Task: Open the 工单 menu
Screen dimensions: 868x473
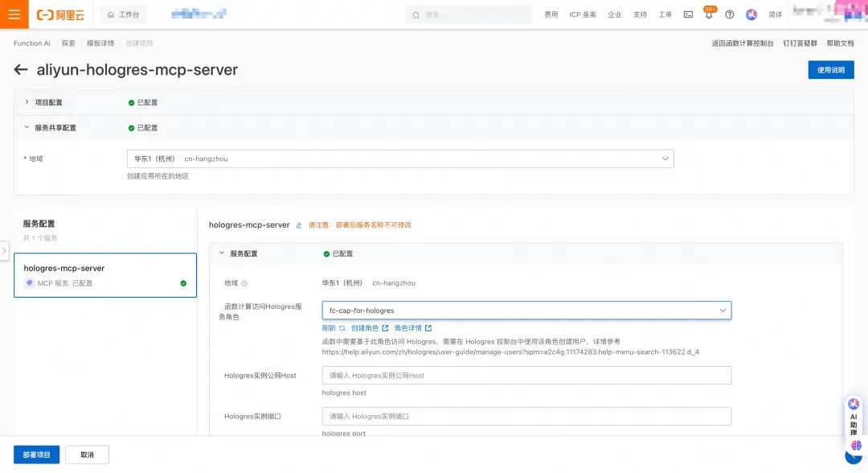Action: 665,15
